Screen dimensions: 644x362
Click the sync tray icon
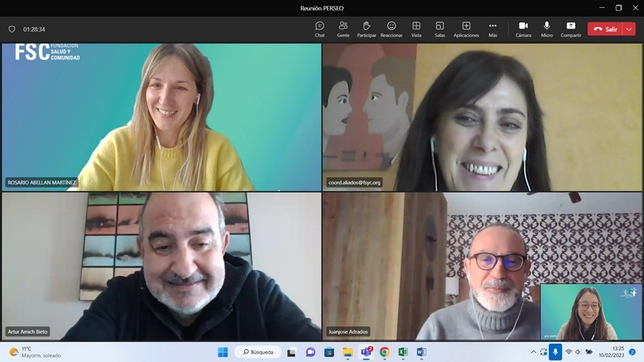coord(544,352)
